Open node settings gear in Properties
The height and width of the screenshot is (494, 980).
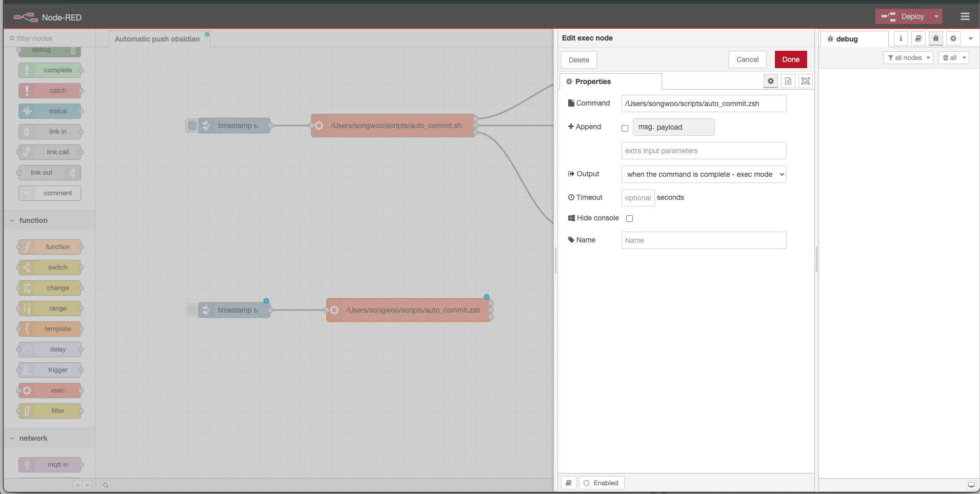[770, 81]
